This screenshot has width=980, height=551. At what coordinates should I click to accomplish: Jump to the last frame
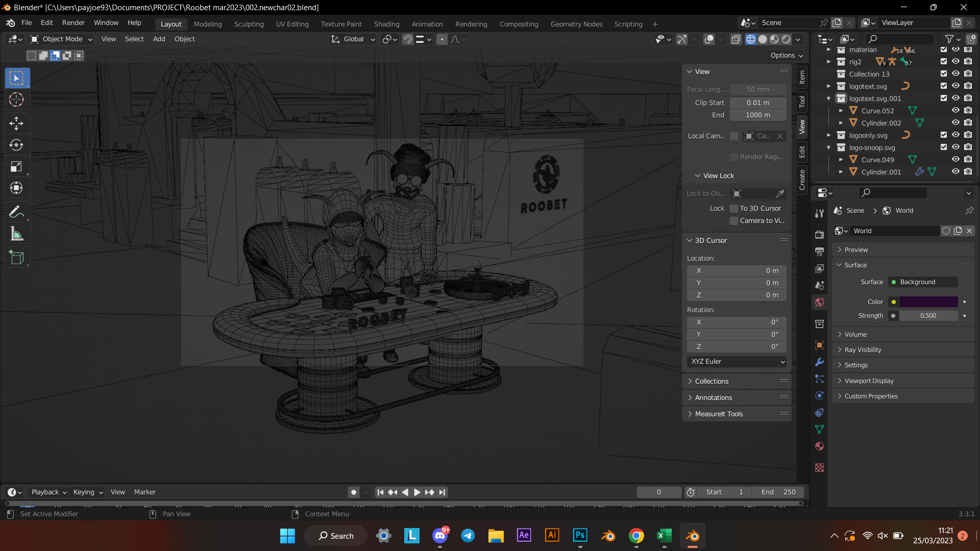click(442, 492)
